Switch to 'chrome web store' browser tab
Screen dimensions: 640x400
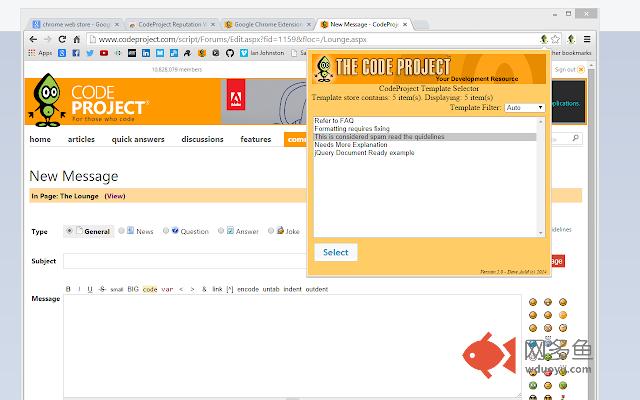click(76, 24)
